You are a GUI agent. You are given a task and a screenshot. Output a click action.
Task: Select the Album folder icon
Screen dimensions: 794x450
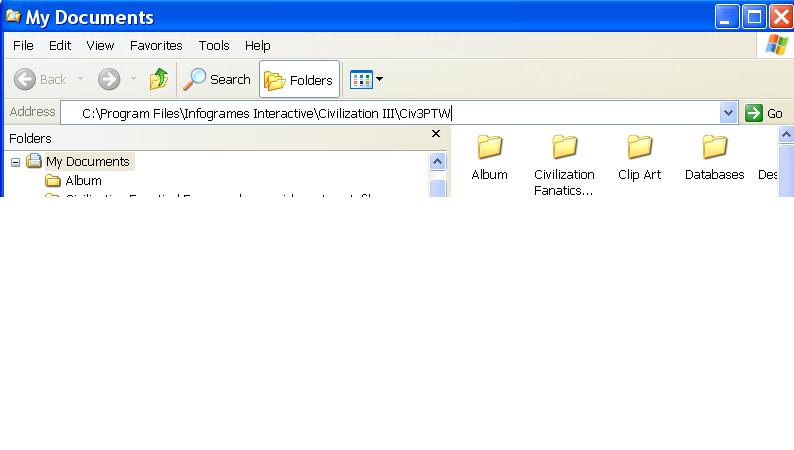[490, 147]
